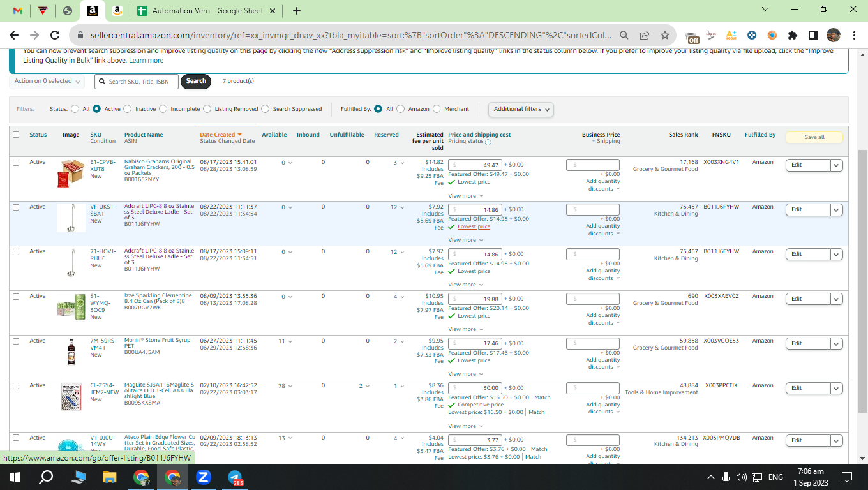This screenshot has width=868, height=490.
Task: Open Edit dropdown arrow for Monin Stone Fruit row
Action: tap(836, 344)
